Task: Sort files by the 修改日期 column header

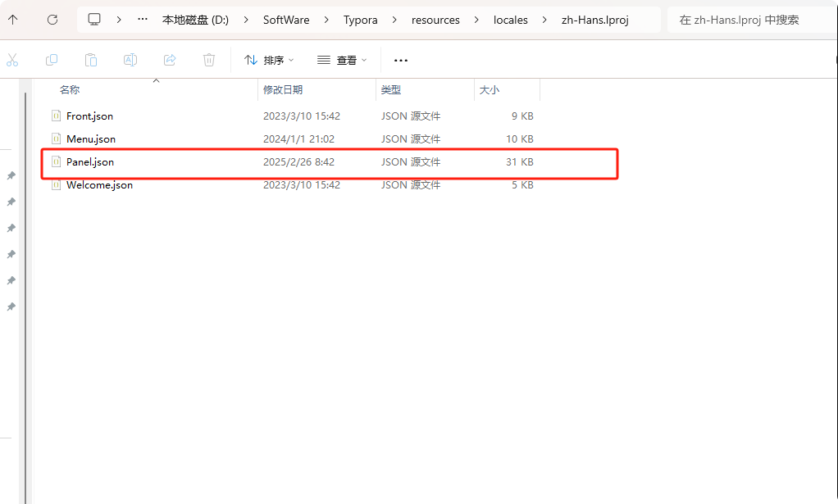Action: (x=283, y=90)
